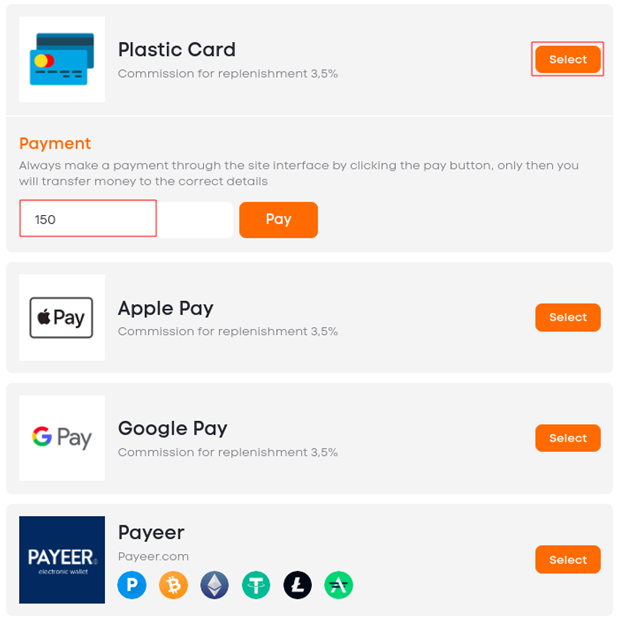Click the Payeer.com link text
The image size is (624, 628).
pos(153,556)
